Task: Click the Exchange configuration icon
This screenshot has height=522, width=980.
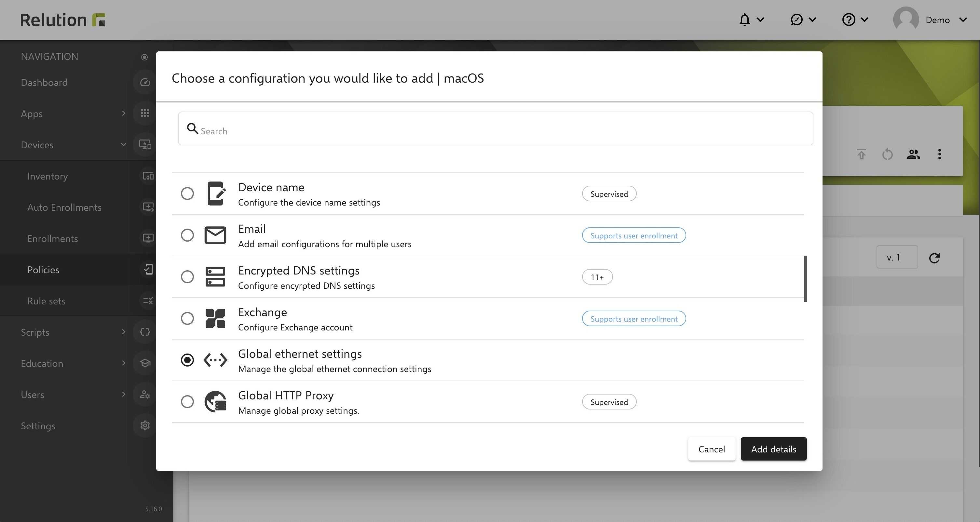Action: (x=215, y=318)
